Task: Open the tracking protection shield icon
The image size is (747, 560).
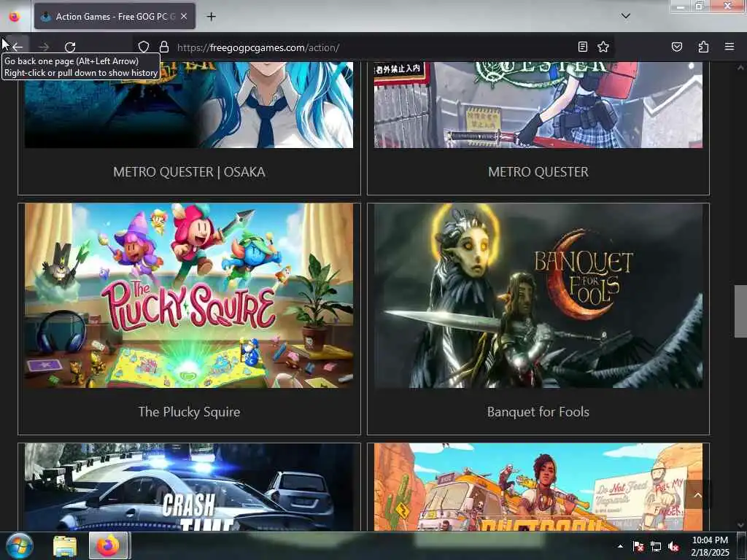Action: click(144, 47)
